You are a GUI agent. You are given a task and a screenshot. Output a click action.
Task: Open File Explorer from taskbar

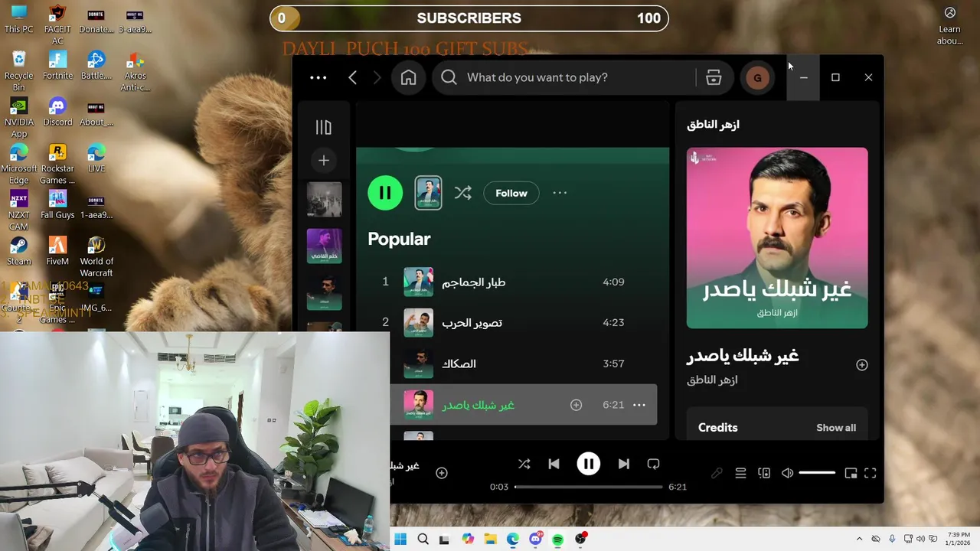(490, 540)
